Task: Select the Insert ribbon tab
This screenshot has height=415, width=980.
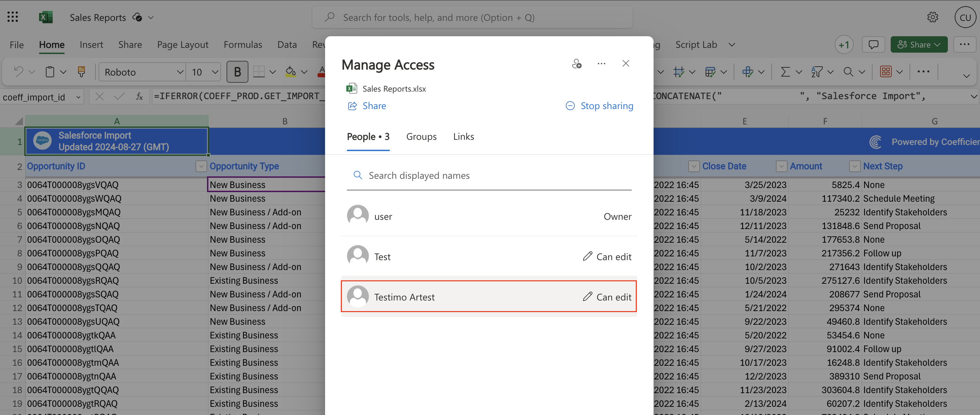Action: [x=91, y=45]
